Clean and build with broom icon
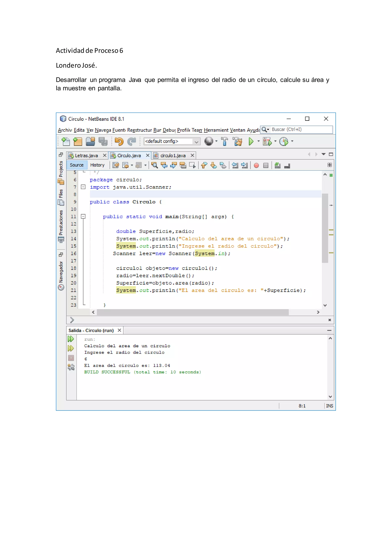Screen dimensions: 392x554 (238, 141)
